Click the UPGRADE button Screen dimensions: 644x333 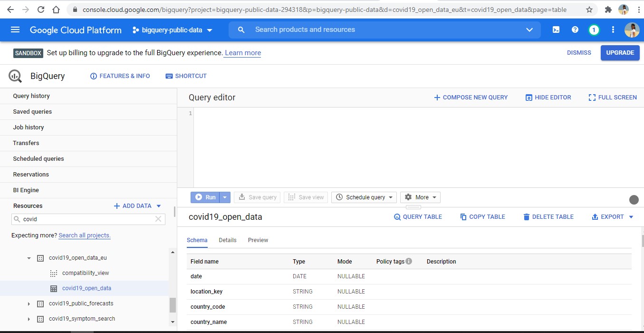[x=620, y=53]
